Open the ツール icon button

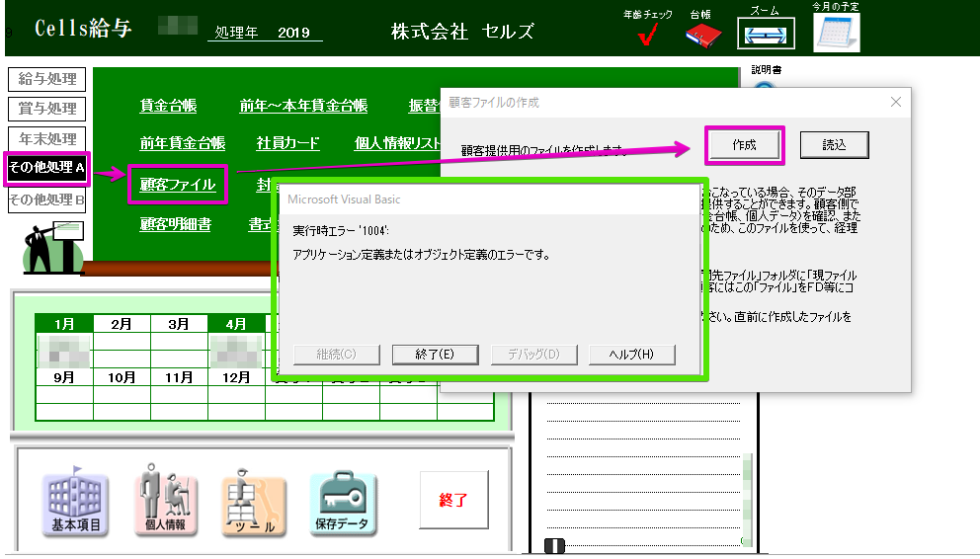[254, 505]
